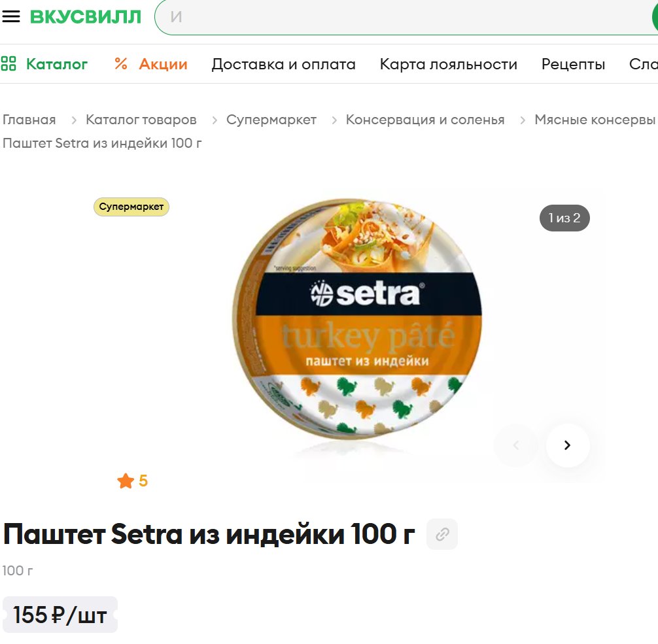This screenshot has height=644, width=658.
Task: Click the Каталог grid icon
Action: (x=9, y=64)
